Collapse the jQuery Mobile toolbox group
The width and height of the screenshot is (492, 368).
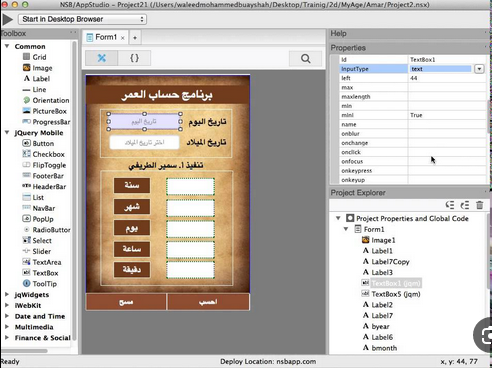(x=7, y=132)
